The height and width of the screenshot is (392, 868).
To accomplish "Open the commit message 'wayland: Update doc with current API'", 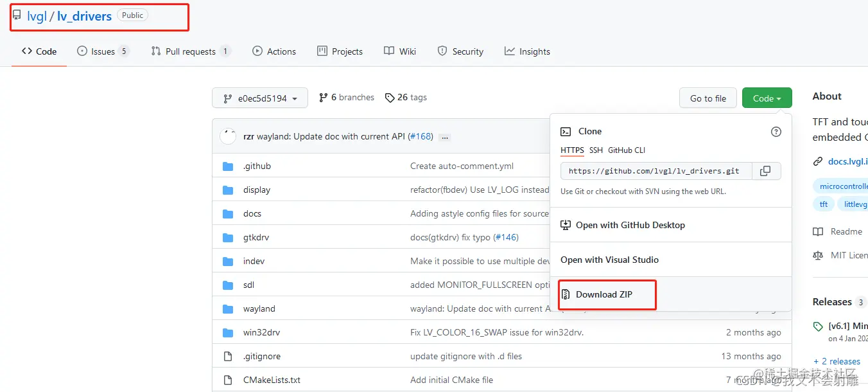I will [331, 137].
